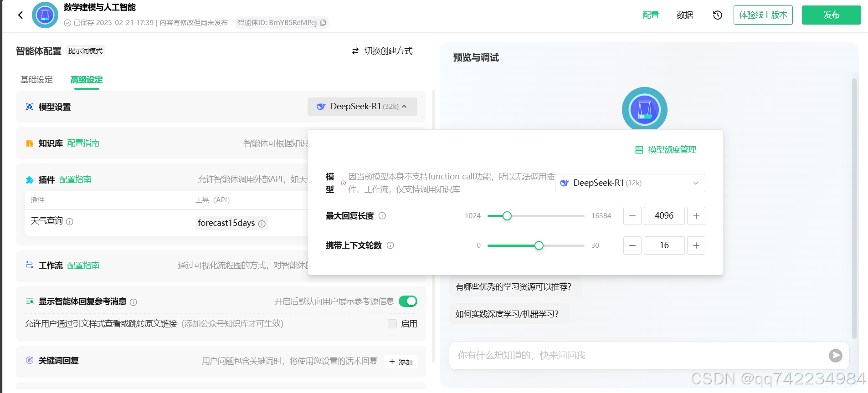Click the large agent avatar in preview
The height and width of the screenshot is (393, 868).
645,109
